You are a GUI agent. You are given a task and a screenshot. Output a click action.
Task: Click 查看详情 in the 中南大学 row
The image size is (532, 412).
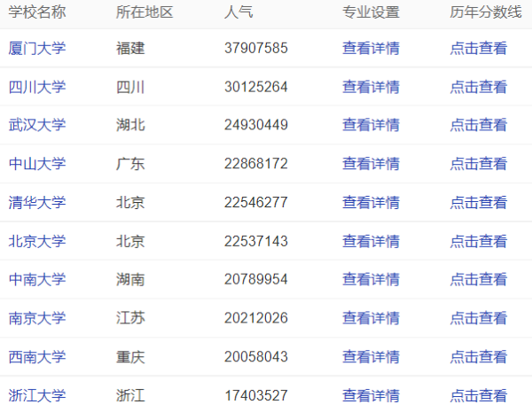pyautogui.click(x=371, y=279)
